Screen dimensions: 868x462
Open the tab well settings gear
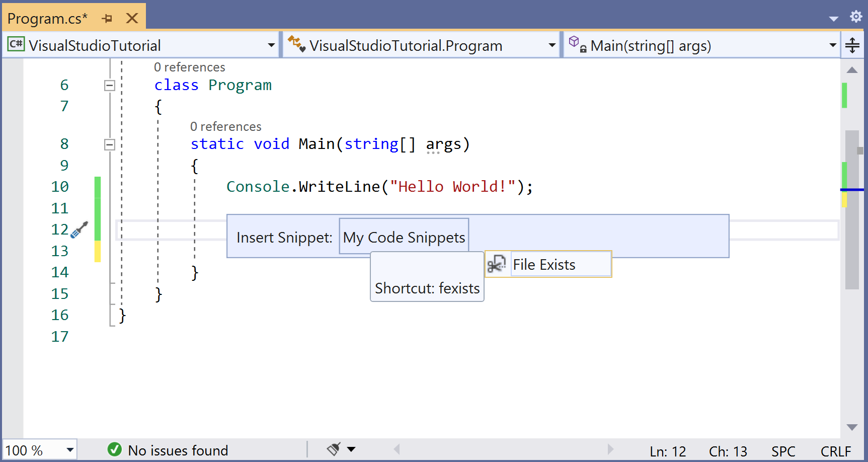click(x=856, y=17)
